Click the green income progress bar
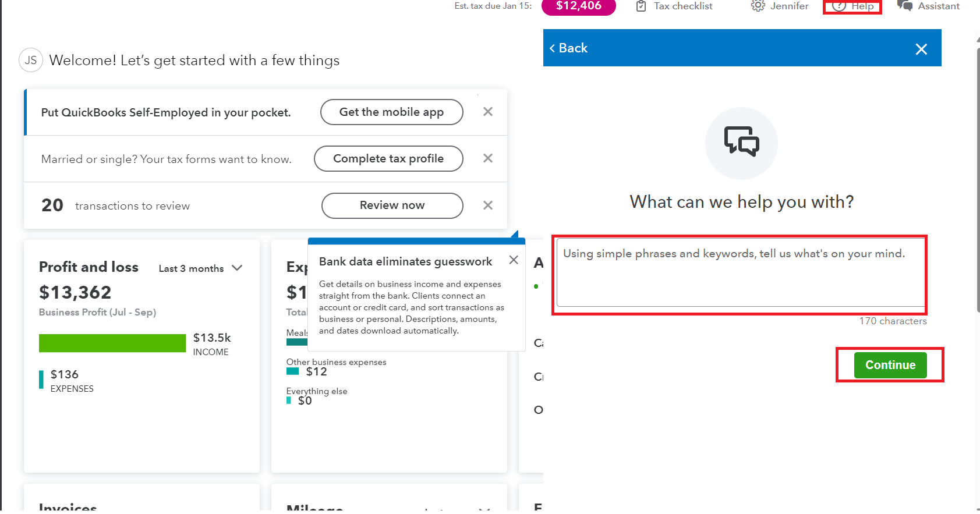This screenshot has width=980, height=514. click(112, 343)
